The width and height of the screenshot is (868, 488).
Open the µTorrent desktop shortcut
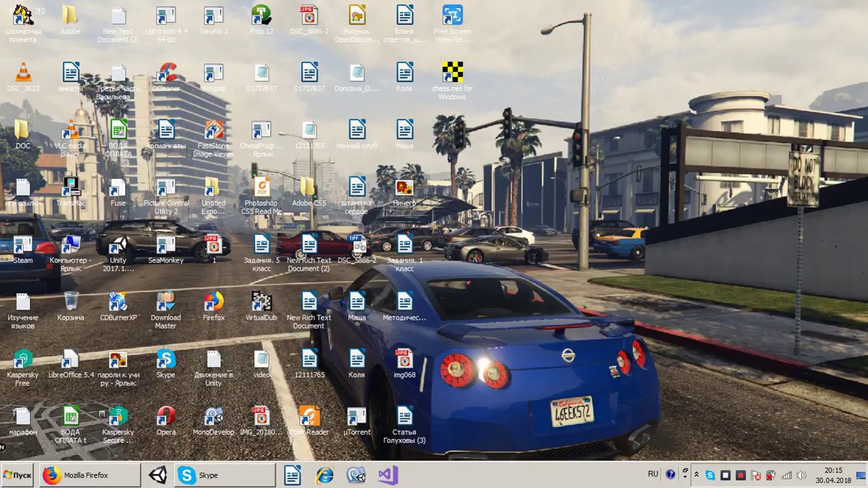(357, 420)
